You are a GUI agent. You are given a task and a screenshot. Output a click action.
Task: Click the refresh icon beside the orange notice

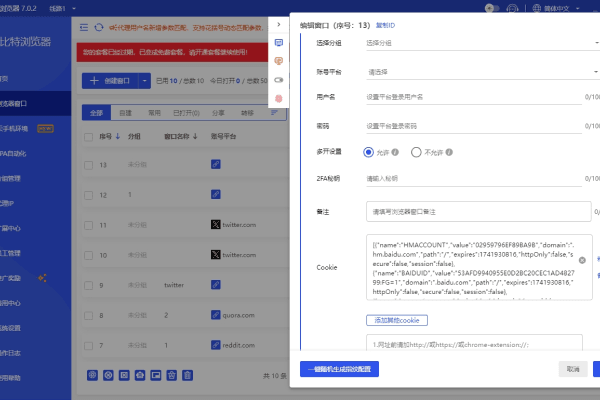(x=99, y=27)
